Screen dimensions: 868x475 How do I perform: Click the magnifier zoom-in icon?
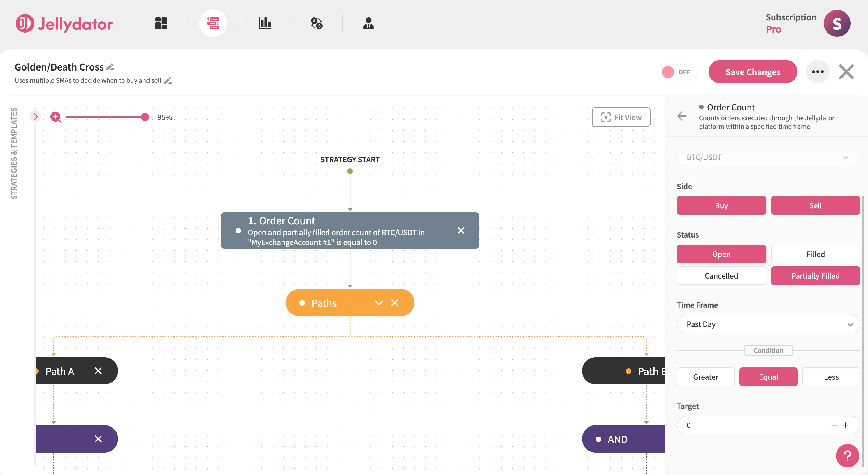(x=56, y=117)
